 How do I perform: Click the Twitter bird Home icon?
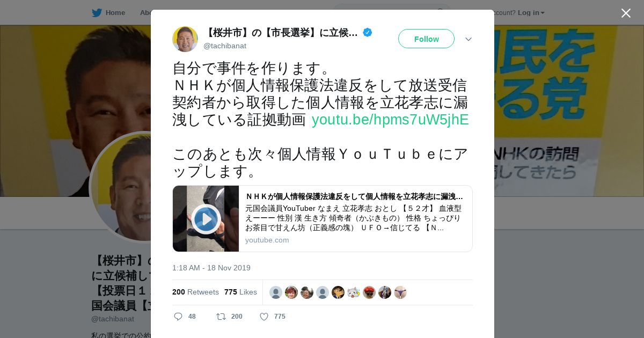[97, 12]
